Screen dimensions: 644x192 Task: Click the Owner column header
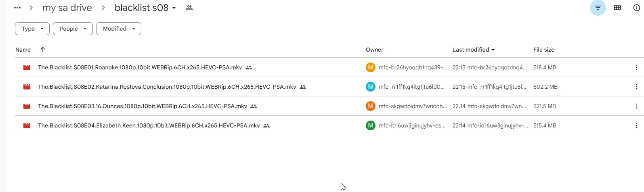pyautogui.click(x=375, y=50)
